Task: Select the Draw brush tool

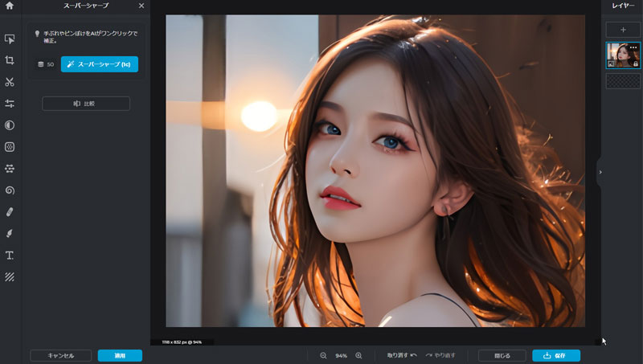Action: pos(10,234)
